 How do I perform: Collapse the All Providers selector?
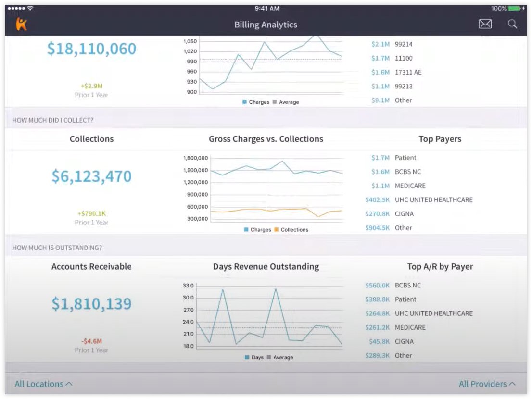[487, 384]
